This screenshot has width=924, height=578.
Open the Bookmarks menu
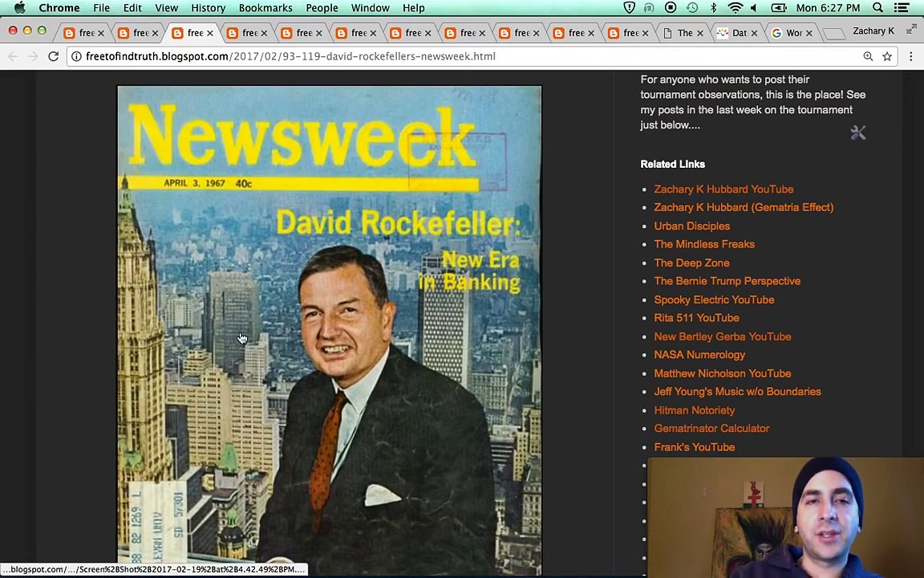pos(265,8)
